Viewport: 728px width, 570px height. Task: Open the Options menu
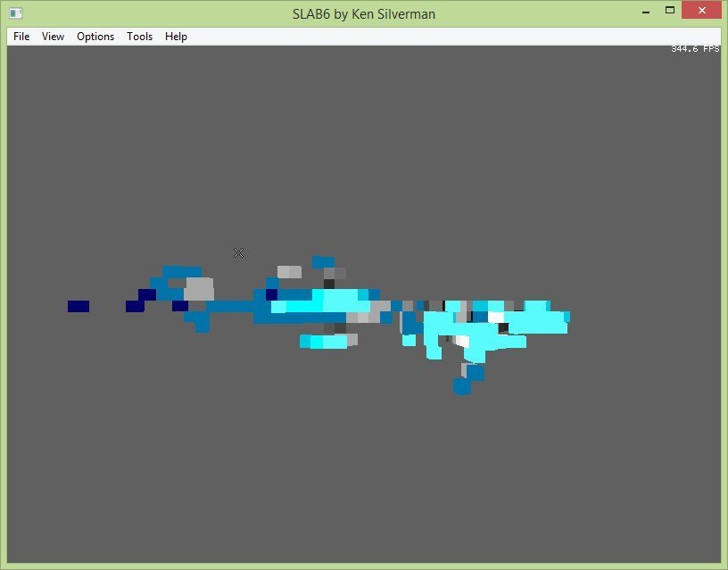(x=95, y=37)
